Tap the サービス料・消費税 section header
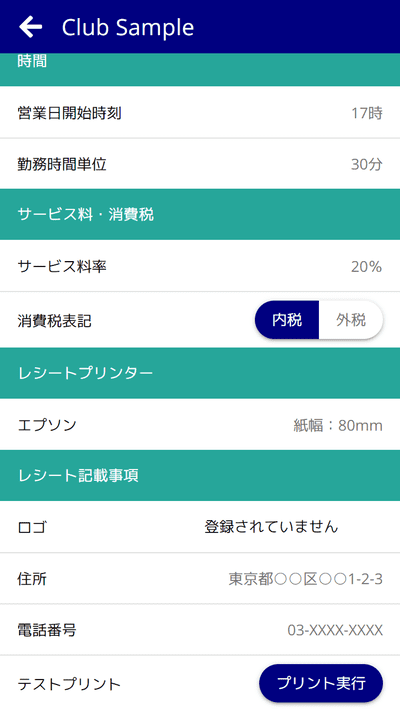 pyautogui.click(x=200, y=214)
